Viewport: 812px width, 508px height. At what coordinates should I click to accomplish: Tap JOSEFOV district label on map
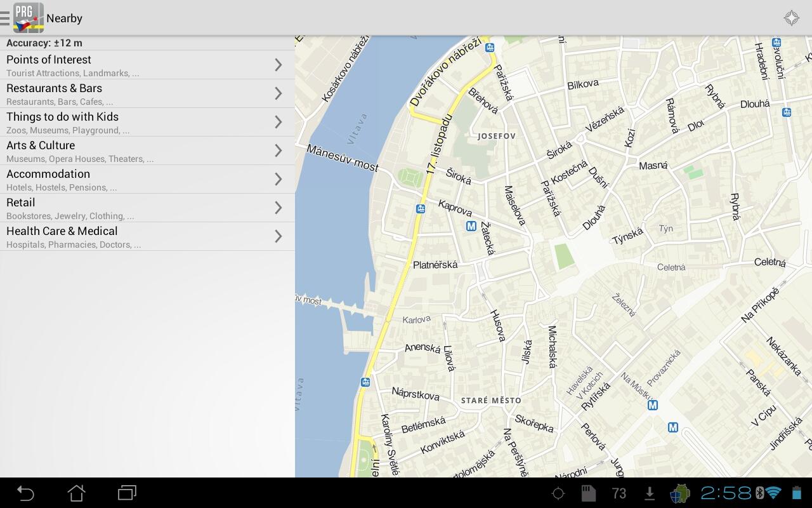coord(497,136)
